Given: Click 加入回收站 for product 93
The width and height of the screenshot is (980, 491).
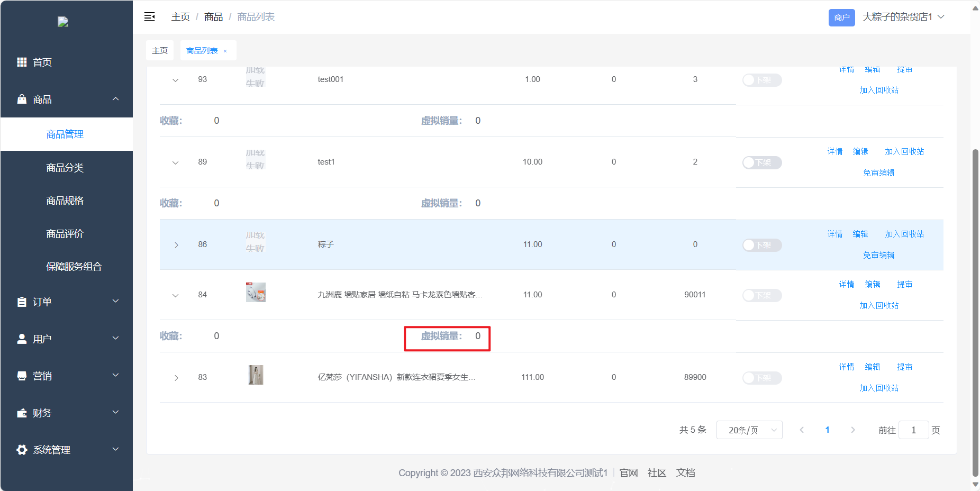Looking at the screenshot, I should click(879, 90).
